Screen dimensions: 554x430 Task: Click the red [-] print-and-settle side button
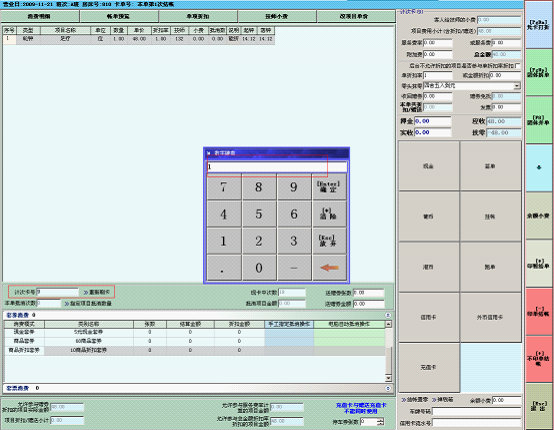(x=538, y=312)
